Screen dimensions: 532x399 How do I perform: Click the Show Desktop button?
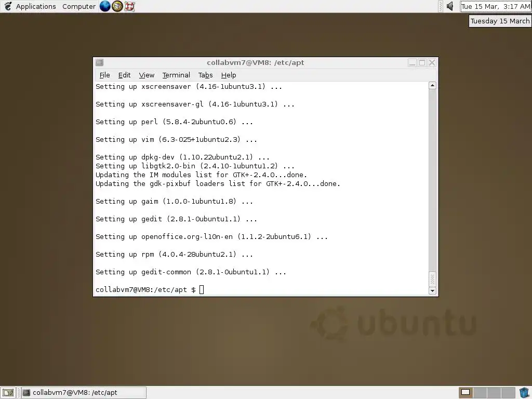8,393
